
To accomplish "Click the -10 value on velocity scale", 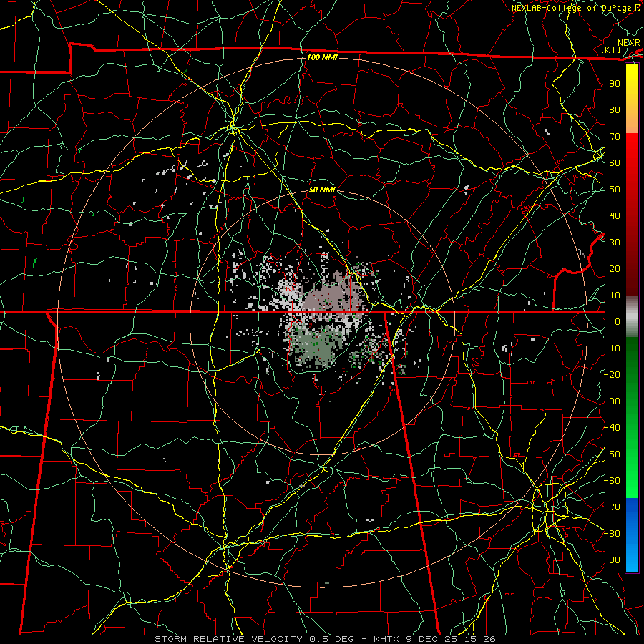I will coord(612,348).
